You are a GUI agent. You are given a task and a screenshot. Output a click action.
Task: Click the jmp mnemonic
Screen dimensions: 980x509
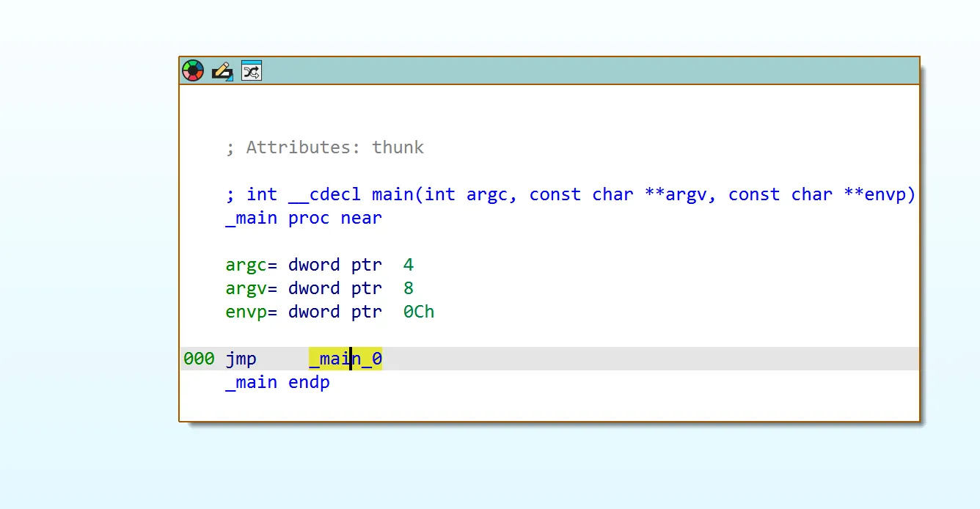[241, 359]
